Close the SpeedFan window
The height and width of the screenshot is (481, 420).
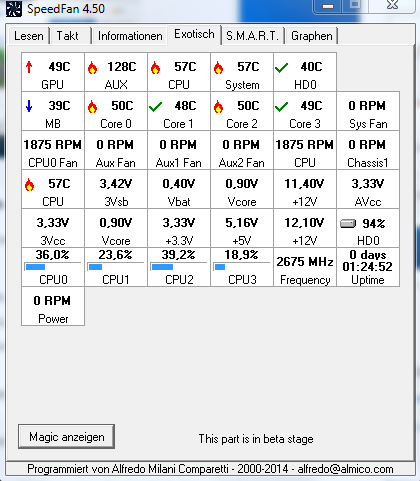[393, 5]
